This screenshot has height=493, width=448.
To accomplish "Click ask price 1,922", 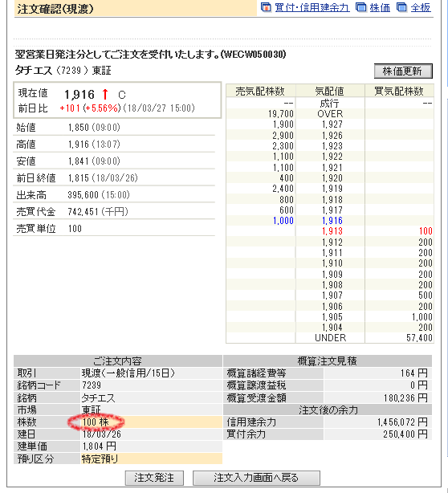I will (332, 157).
